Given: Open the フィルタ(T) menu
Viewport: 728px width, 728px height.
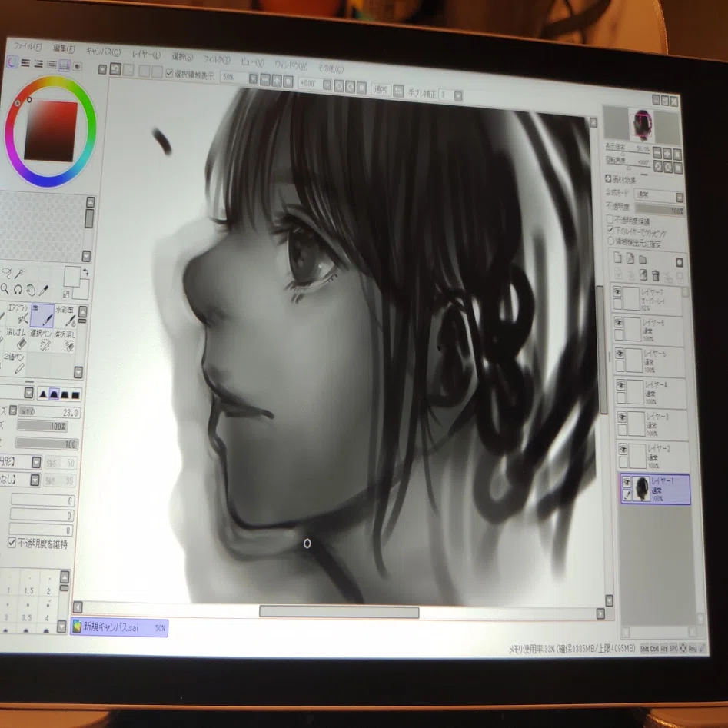Looking at the screenshot, I should point(217,60).
